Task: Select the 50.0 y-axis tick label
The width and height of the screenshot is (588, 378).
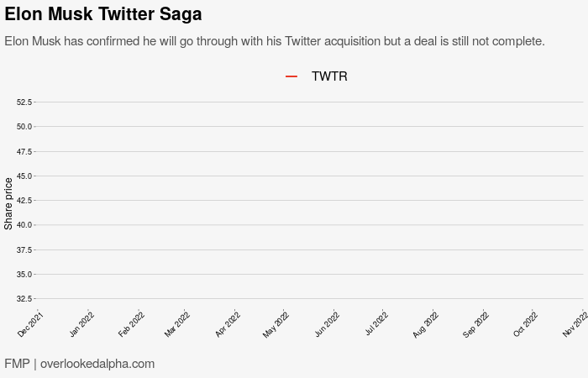Action: [x=24, y=127]
